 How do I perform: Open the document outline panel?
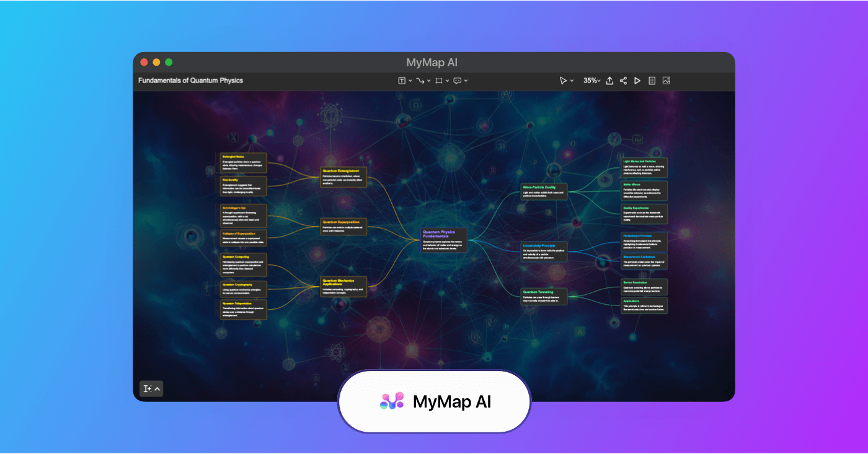click(x=652, y=81)
